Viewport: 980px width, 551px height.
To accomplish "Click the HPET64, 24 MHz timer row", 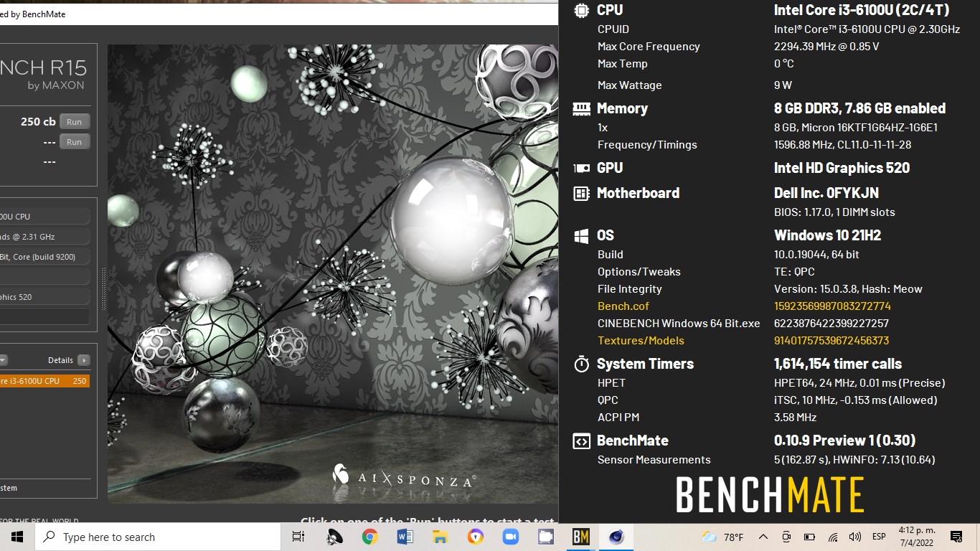I will (859, 383).
